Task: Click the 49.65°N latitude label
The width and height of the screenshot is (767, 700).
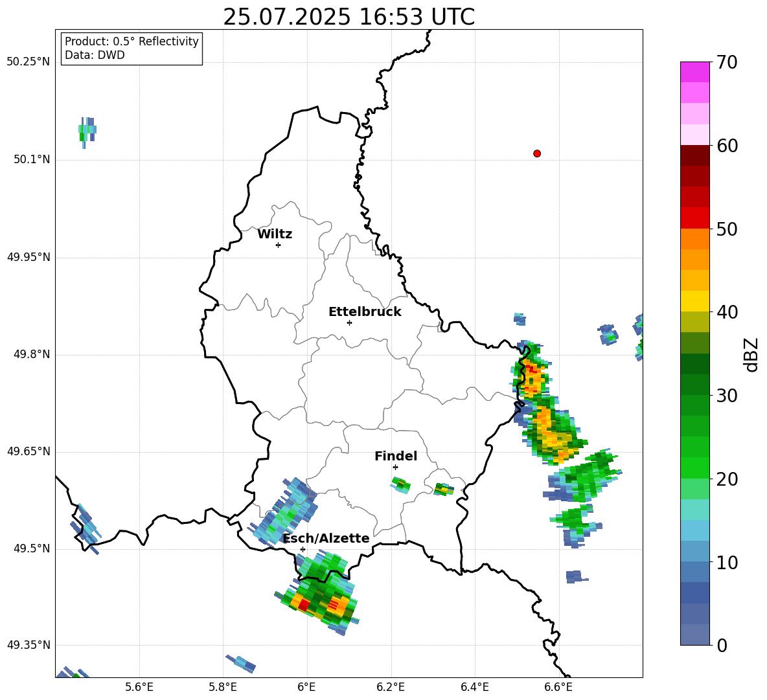Action: pos(29,451)
